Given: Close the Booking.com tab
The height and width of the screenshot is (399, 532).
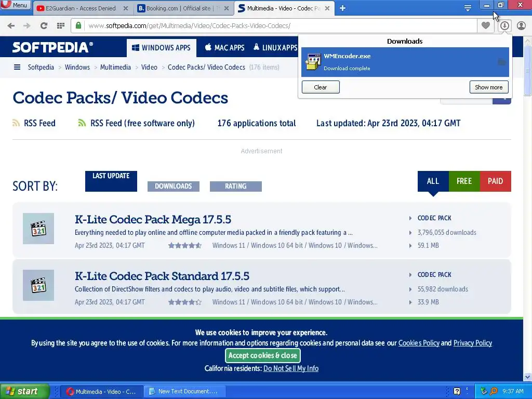Looking at the screenshot, I should point(227,8).
